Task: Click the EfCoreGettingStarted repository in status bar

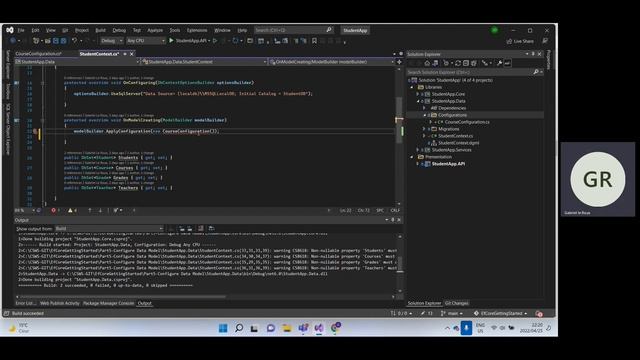Action: (x=500, y=313)
